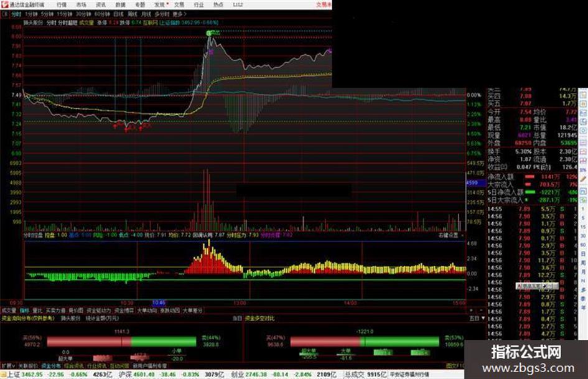
Task: Select the 日 period shortcut in right sidebar
Action: click(x=583, y=254)
